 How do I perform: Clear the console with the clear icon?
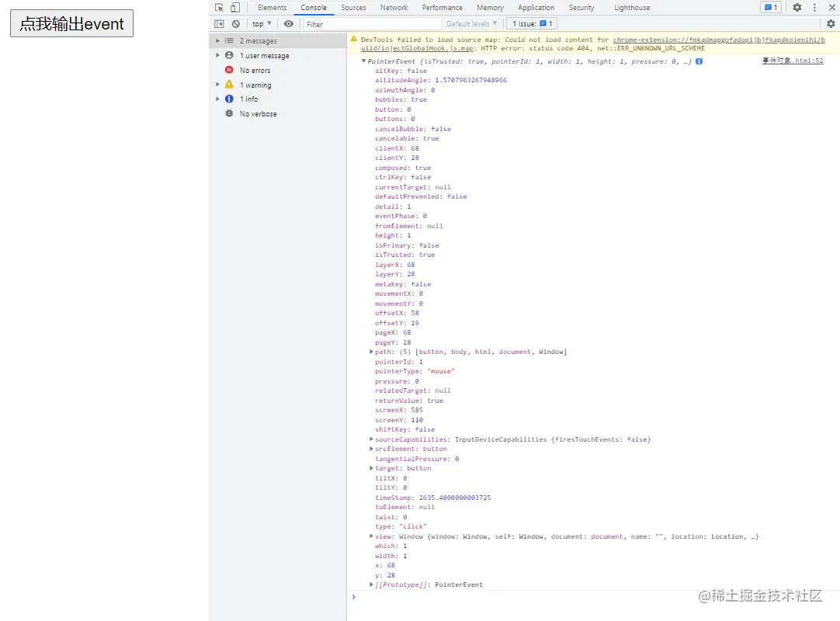(x=236, y=23)
